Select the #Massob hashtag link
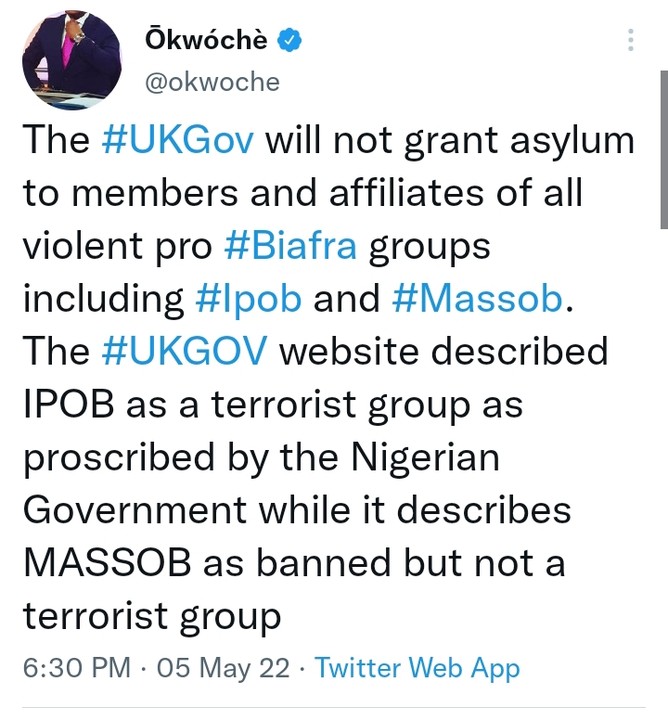Image resolution: width=668 pixels, height=720 pixels. tap(477, 299)
